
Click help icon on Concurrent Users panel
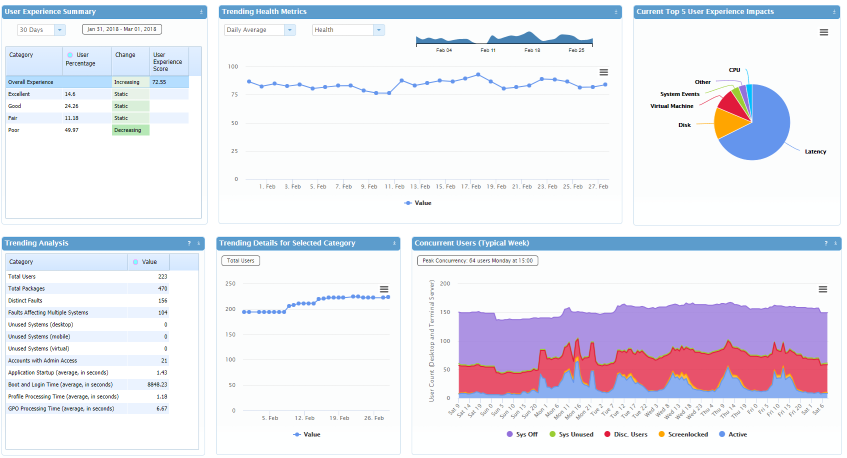click(825, 243)
